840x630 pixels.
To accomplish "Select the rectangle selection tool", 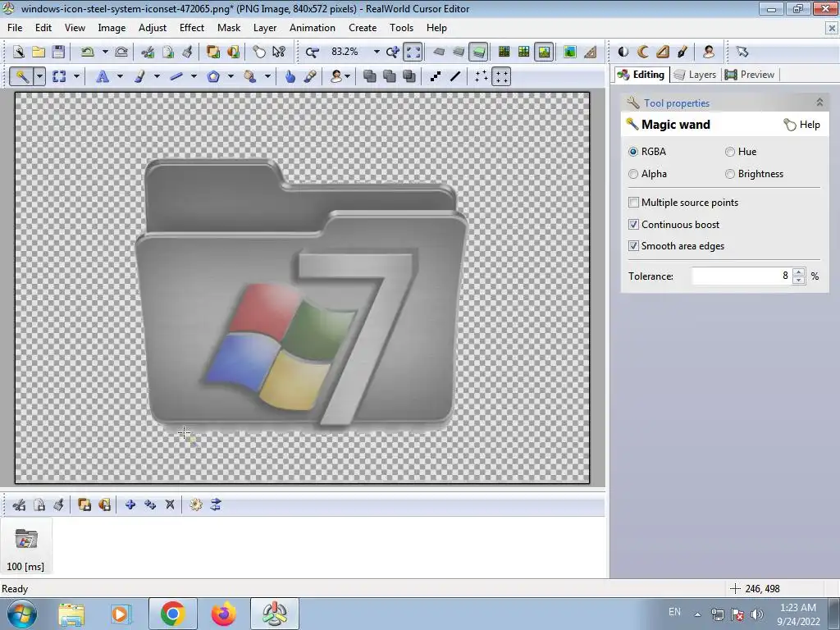I will [x=59, y=76].
